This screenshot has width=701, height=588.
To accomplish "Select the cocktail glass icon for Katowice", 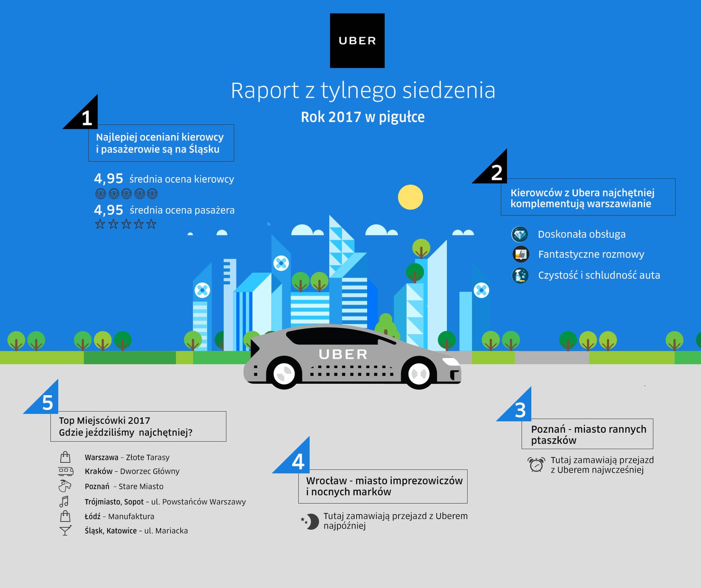I will click(65, 531).
